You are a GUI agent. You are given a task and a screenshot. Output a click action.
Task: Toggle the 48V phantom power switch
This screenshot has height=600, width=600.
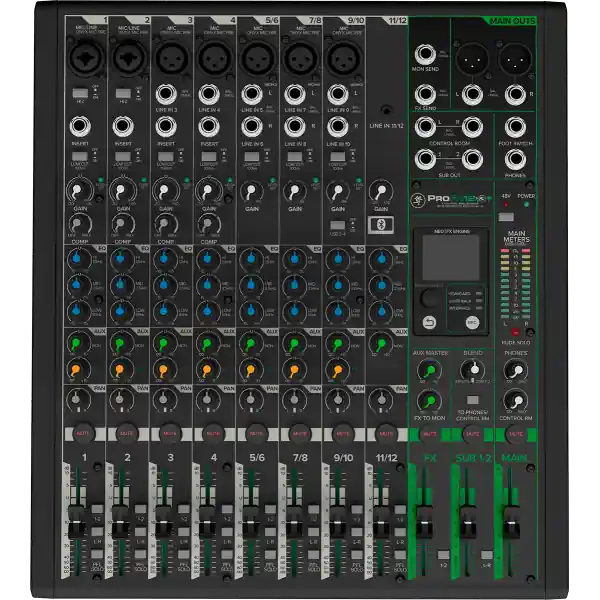point(506,217)
